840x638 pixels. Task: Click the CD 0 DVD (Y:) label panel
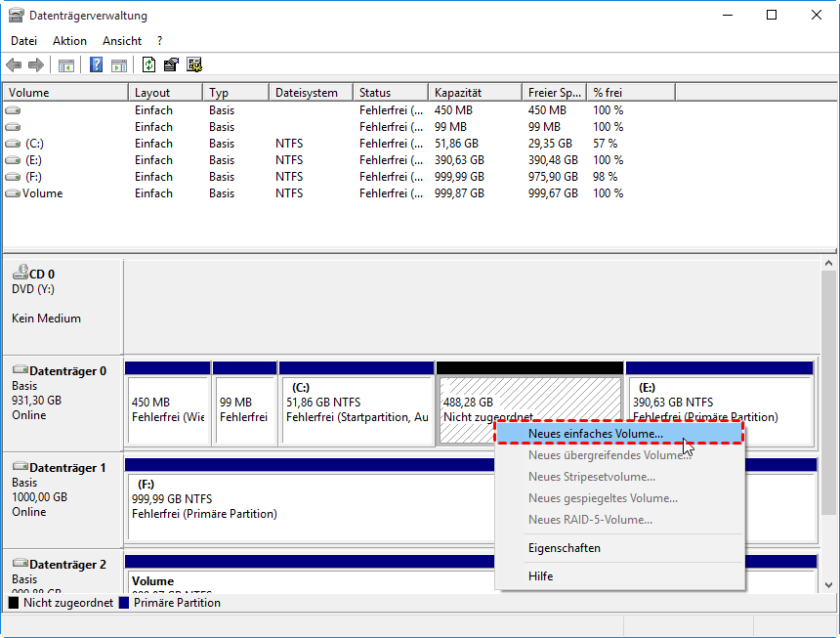point(63,307)
